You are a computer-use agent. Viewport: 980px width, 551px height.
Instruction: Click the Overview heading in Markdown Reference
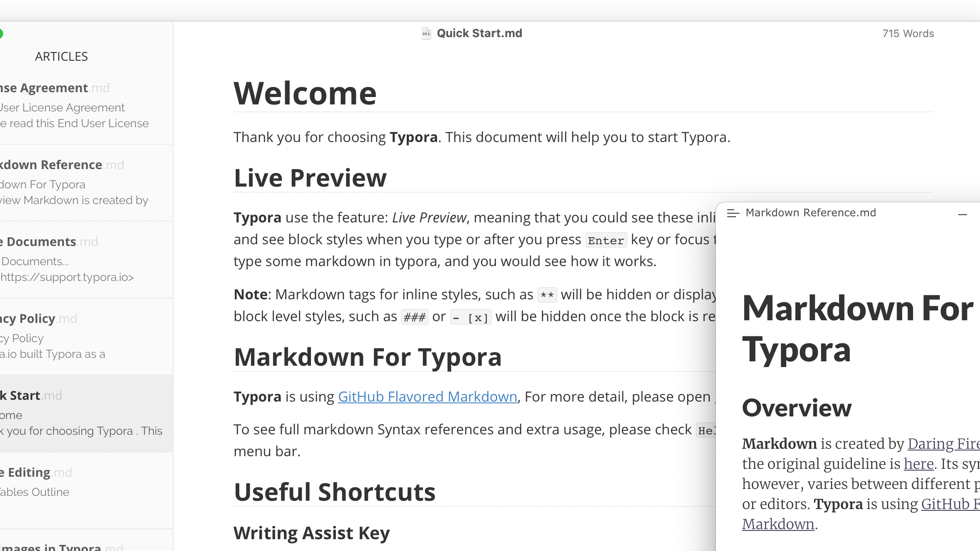[x=797, y=408]
